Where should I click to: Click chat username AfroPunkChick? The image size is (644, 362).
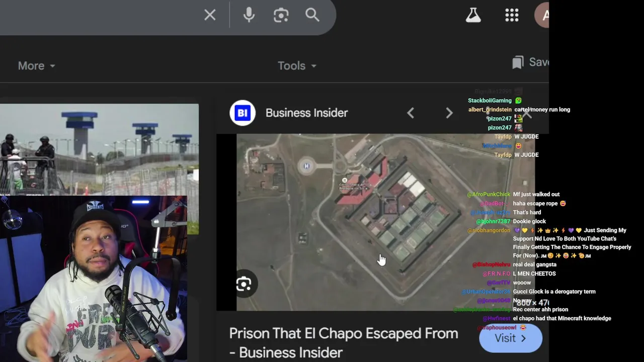click(x=489, y=195)
